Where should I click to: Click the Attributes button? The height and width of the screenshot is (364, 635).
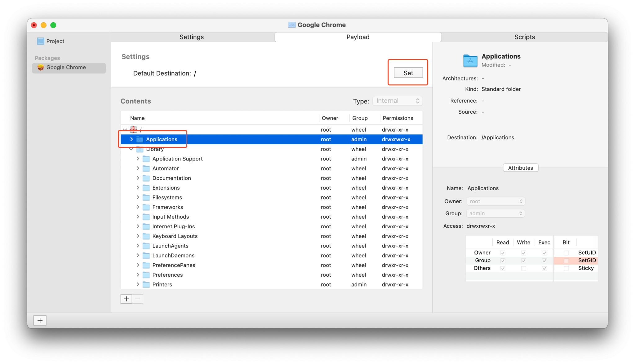click(x=520, y=168)
